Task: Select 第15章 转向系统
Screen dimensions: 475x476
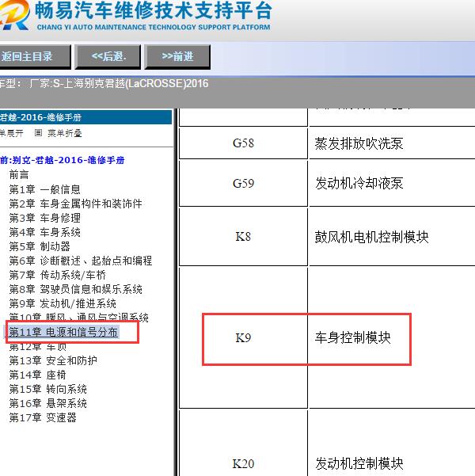Action: tap(48, 389)
